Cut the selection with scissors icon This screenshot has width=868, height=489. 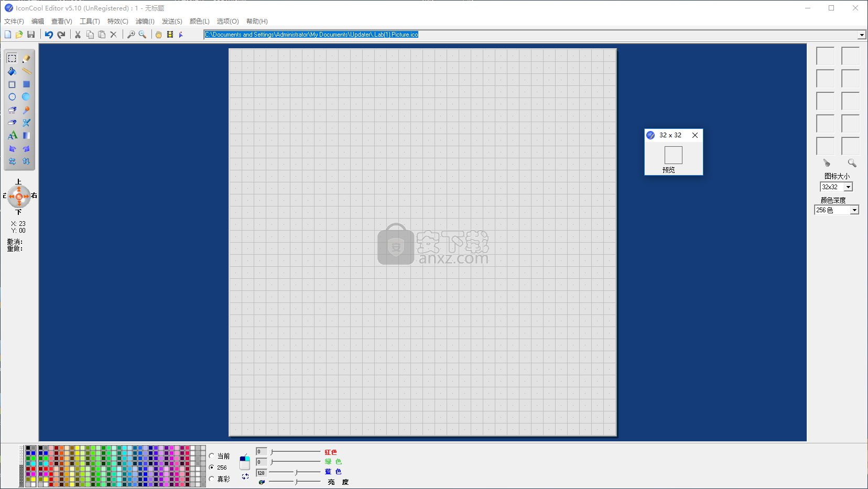click(x=78, y=35)
